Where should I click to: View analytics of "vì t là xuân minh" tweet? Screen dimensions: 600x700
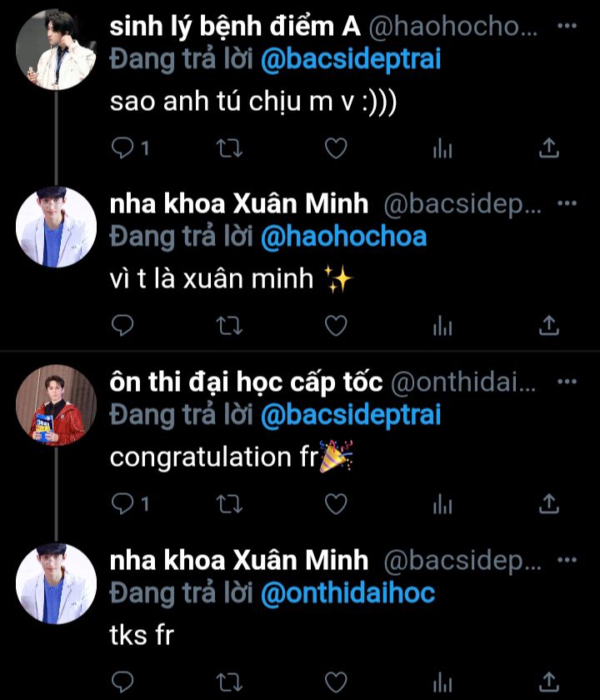coord(442,326)
